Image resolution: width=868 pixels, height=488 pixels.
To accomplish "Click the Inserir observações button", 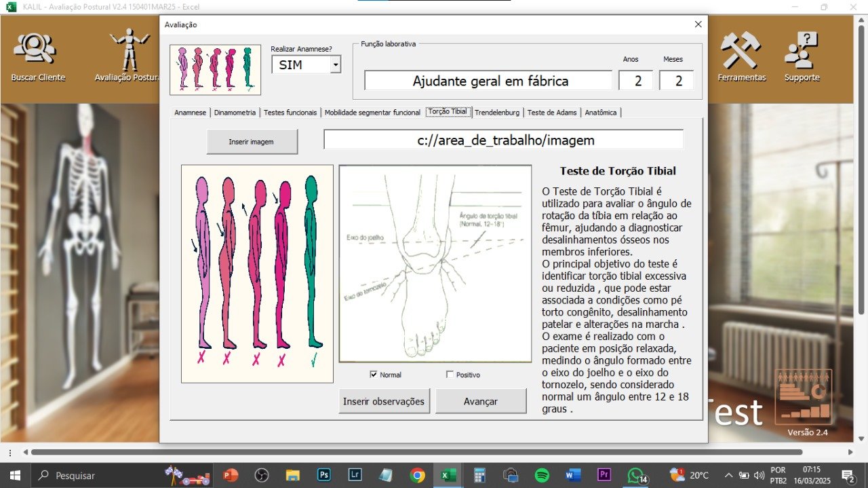I will coord(384,401).
